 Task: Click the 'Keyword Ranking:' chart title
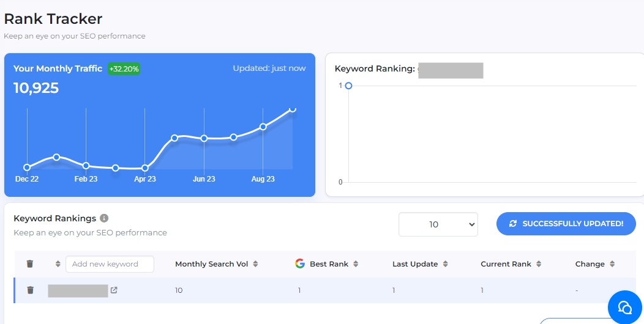coord(375,69)
